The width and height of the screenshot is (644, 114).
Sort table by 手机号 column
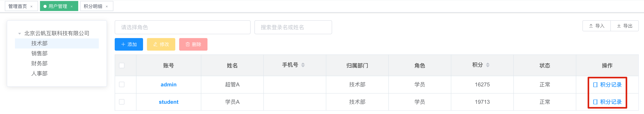click(x=303, y=65)
